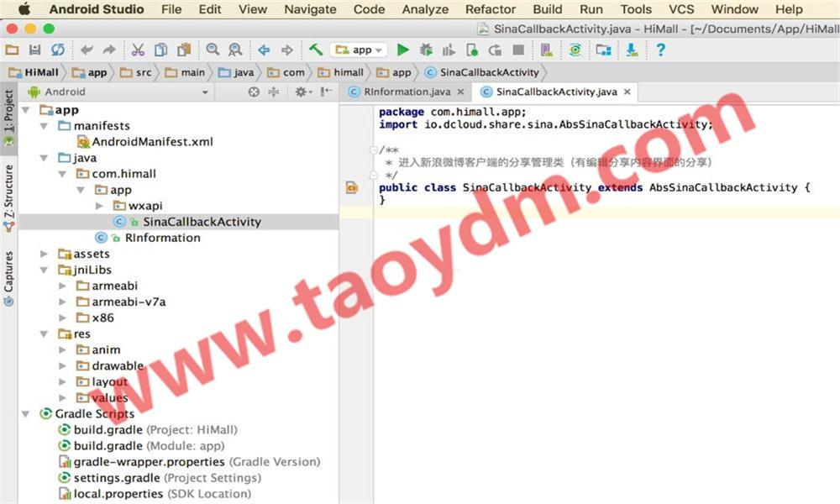Image resolution: width=840 pixels, height=504 pixels.
Task: Click HiMall in the breadcrumb bar
Action: pyautogui.click(x=34, y=72)
